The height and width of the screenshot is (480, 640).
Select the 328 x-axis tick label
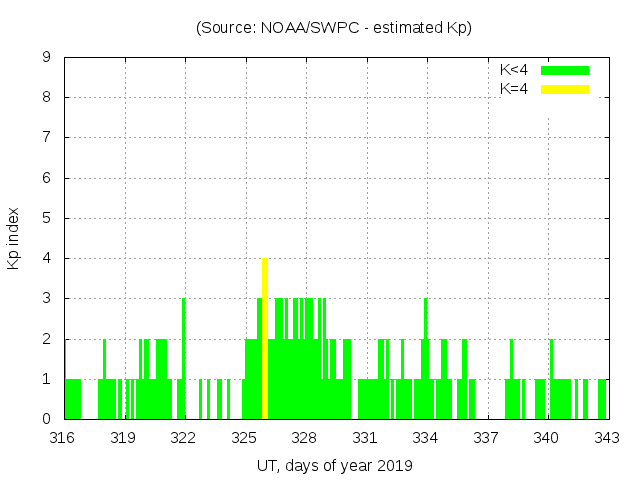click(x=305, y=438)
